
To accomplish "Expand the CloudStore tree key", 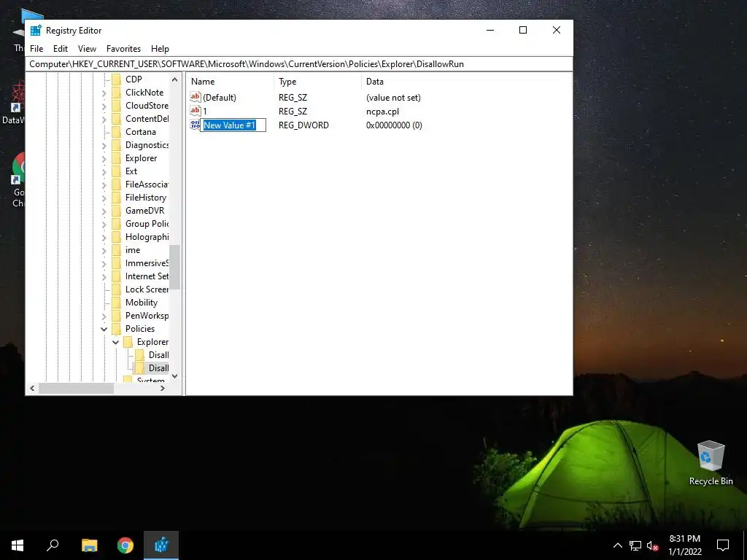I will [x=104, y=106].
